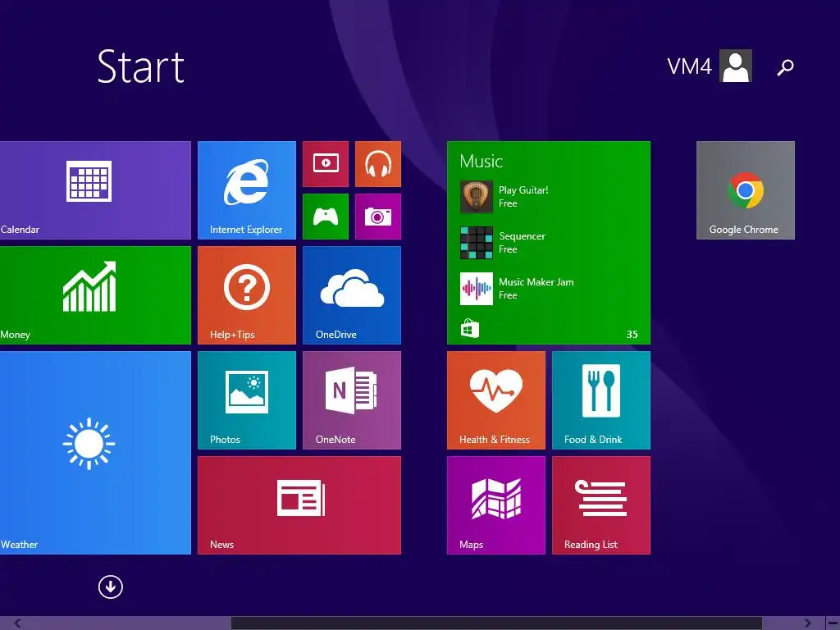Open the Weather tile
This screenshot has height=630, width=840.
coord(95,453)
